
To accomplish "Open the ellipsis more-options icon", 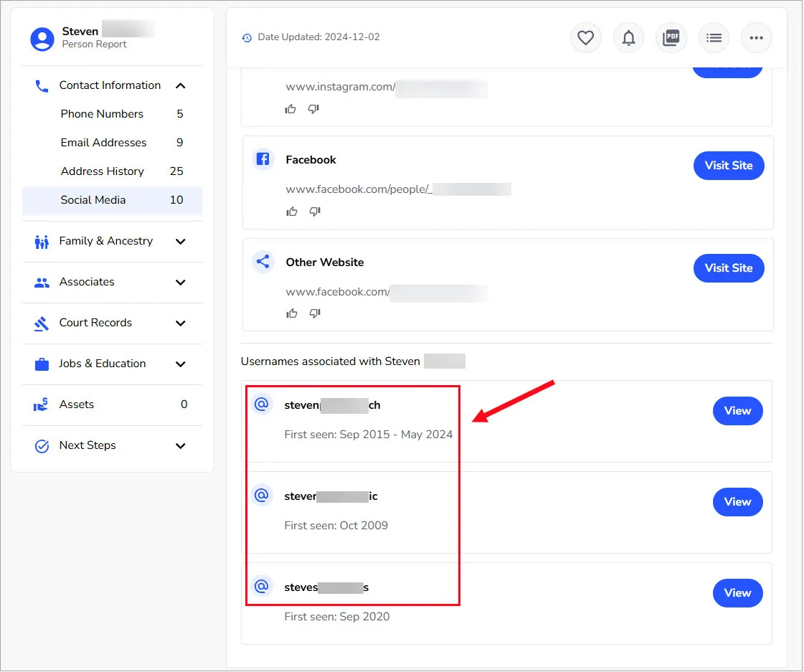I will click(756, 37).
